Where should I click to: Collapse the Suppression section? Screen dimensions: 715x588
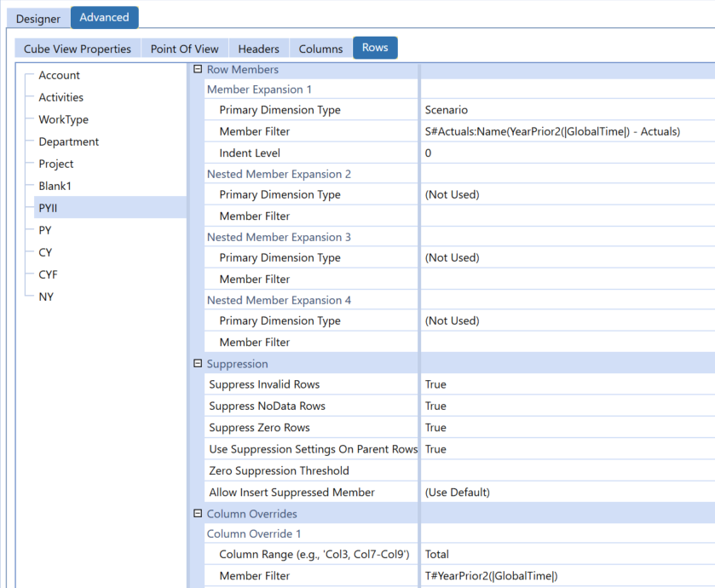(x=198, y=364)
